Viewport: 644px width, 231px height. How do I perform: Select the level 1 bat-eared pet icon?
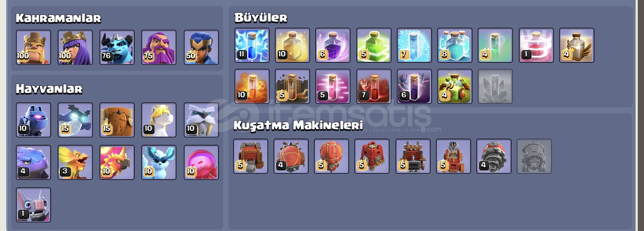33,205
